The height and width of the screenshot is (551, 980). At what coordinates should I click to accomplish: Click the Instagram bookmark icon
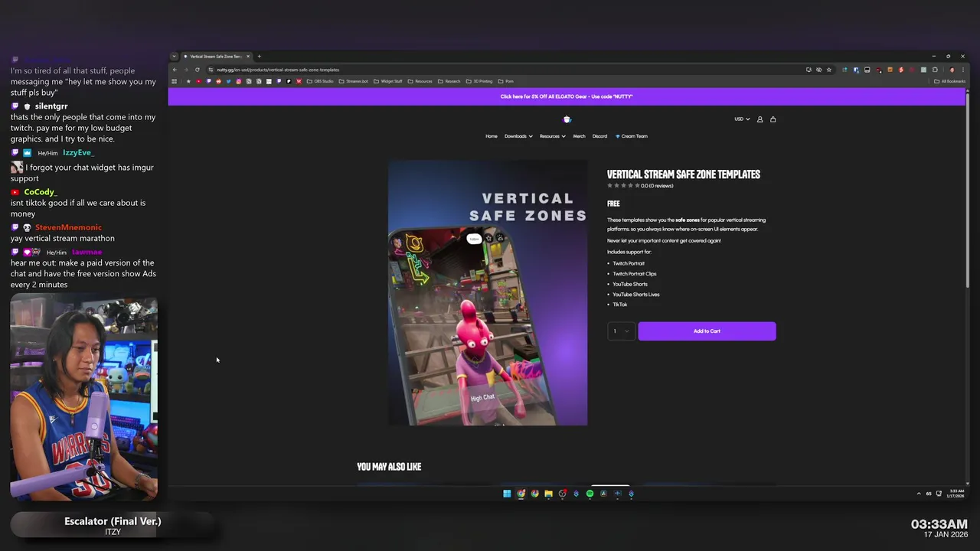pos(239,81)
